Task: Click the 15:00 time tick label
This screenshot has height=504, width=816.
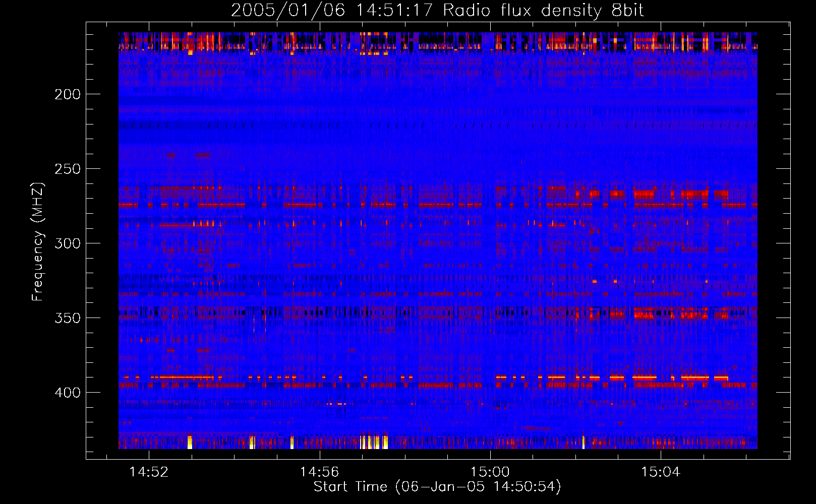Action: pos(490,472)
